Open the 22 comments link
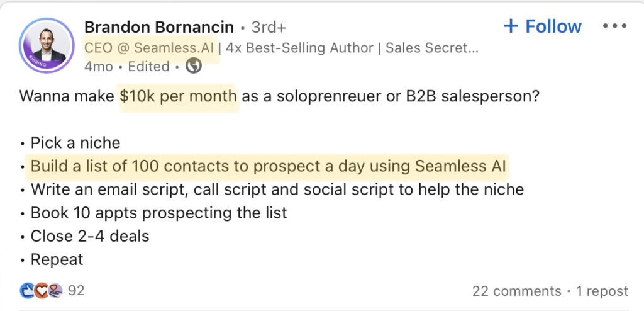The width and height of the screenshot is (644, 311). coord(516,291)
